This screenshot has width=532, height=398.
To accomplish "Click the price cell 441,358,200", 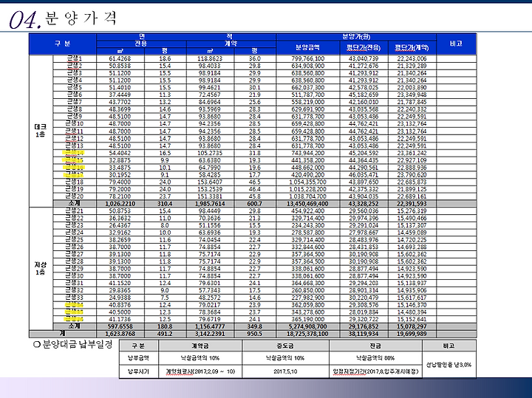I will [x=307, y=160].
